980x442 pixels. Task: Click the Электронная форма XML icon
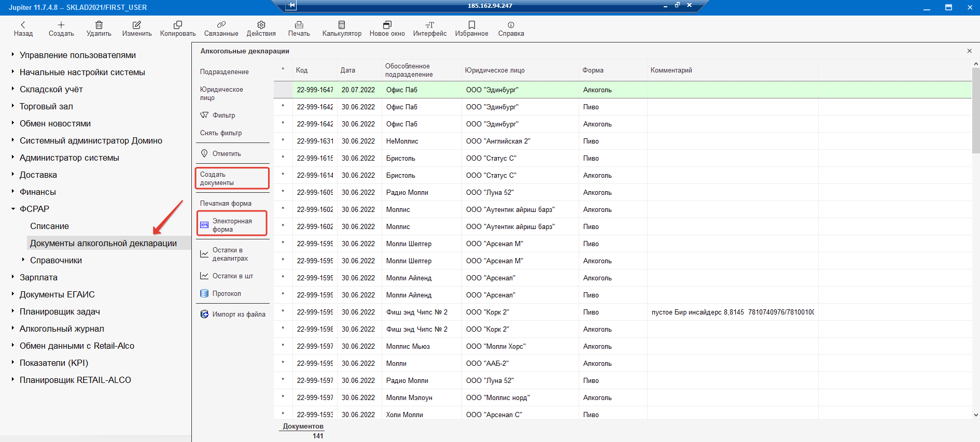(204, 225)
